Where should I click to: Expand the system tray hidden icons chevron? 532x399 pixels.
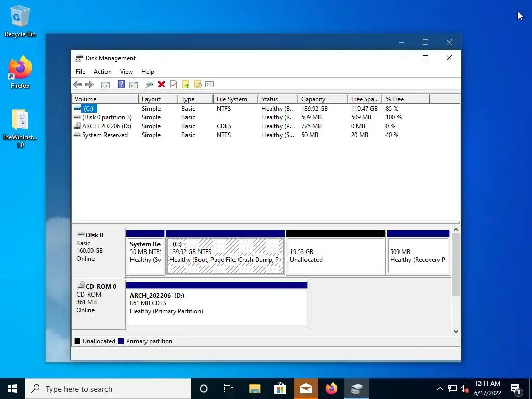pyautogui.click(x=440, y=389)
